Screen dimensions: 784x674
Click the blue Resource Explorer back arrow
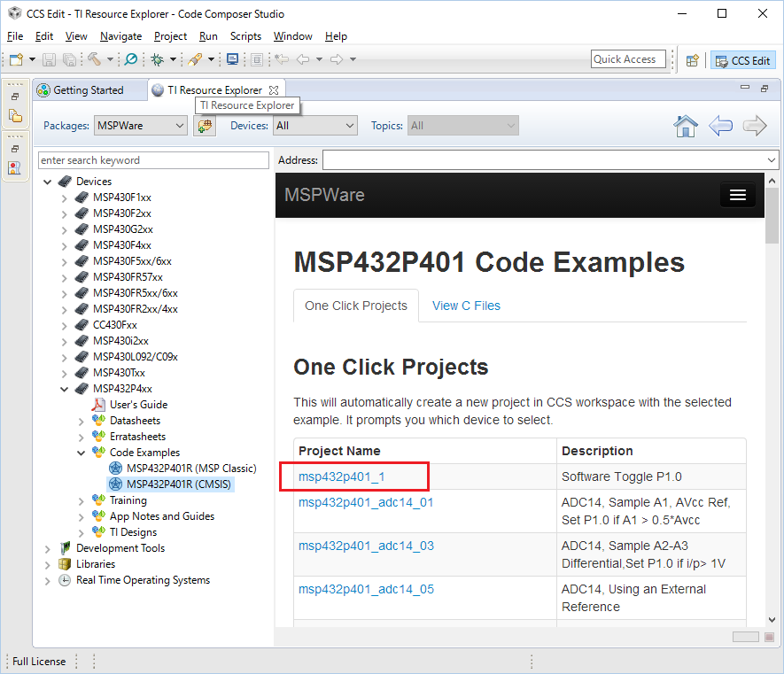click(720, 126)
